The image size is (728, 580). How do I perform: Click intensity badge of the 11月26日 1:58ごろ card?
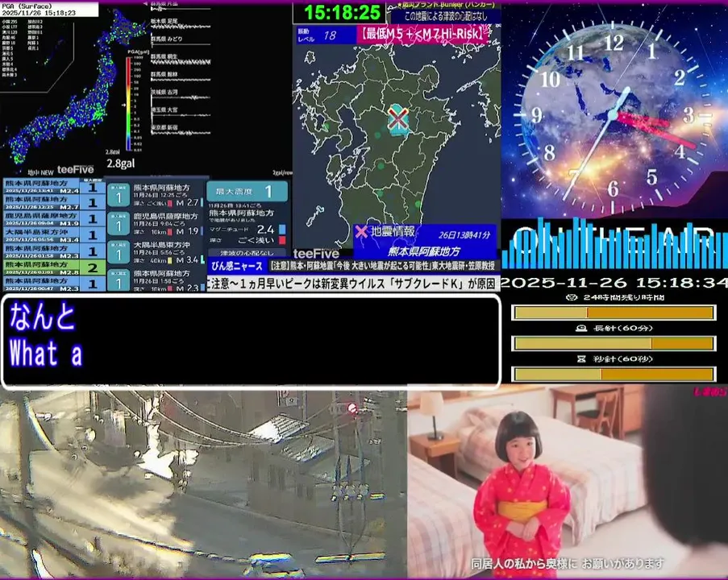pyautogui.click(x=118, y=280)
